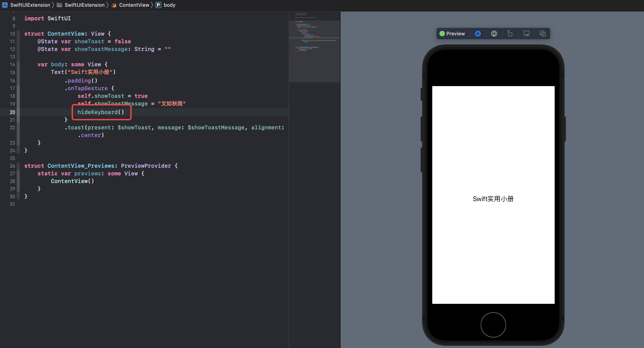Open the ContentView breadcrumb menu

[x=134, y=5]
